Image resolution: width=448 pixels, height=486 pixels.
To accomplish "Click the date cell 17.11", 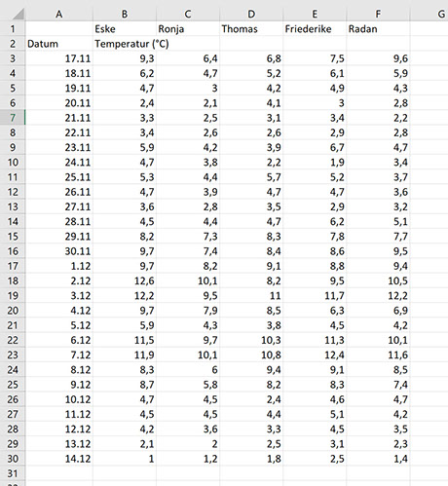I will 59,58.
